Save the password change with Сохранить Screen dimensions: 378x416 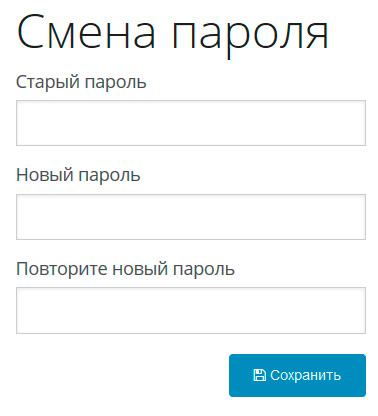[x=297, y=375]
